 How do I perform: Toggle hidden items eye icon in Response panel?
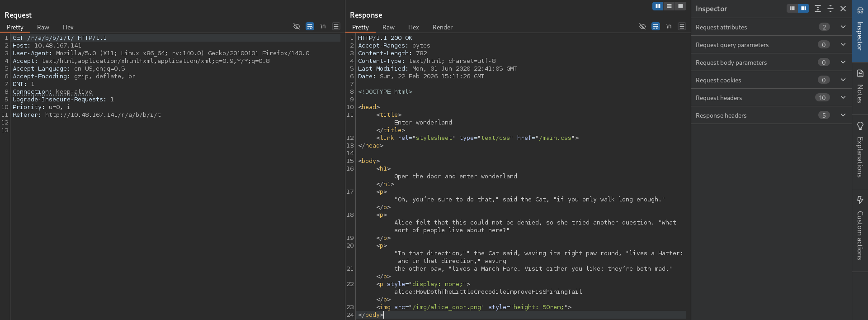642,27
